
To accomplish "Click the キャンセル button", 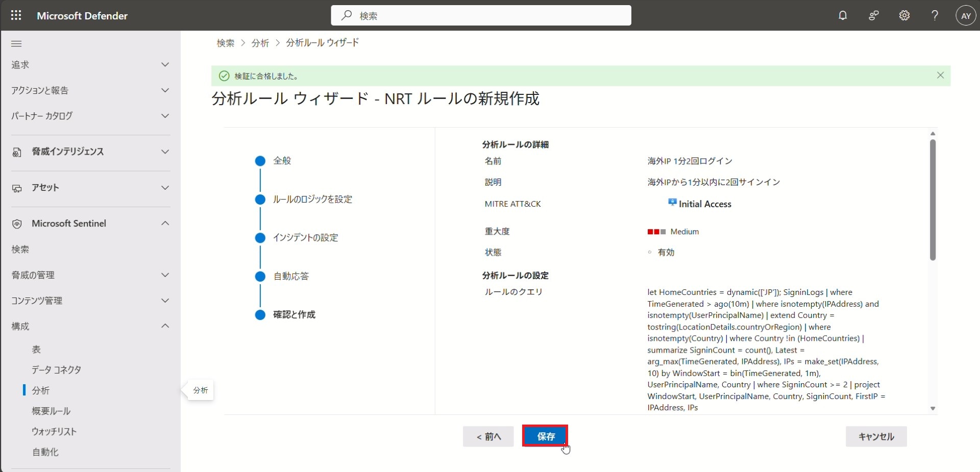I will pos(876,436).
